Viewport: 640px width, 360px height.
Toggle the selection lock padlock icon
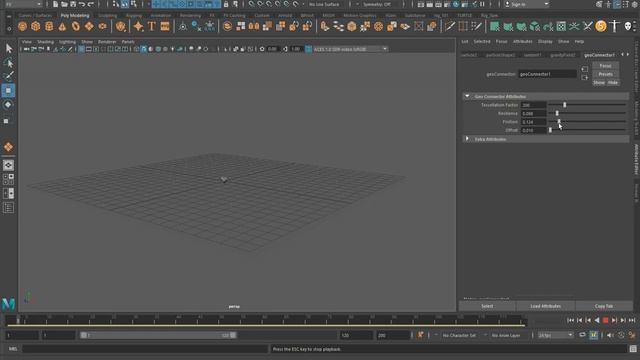coord(226,4)
